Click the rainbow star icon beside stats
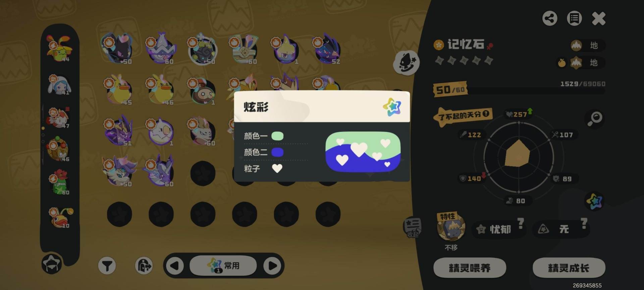The image size is (644, 290). pyautogui.click(x=594, y=201)
